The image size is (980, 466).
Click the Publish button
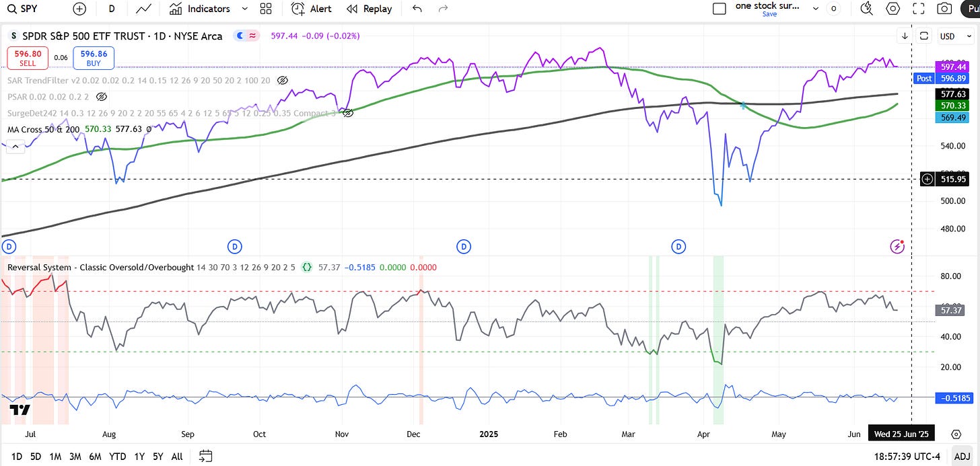(x=971, y=9)
